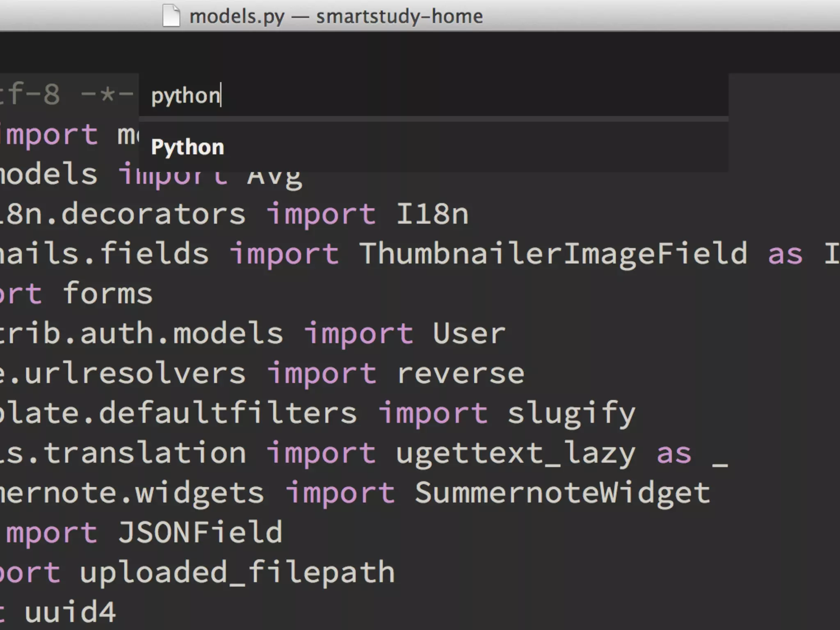This screenshot has width=840, height=630.
Task: Click the 'slugify' identifier
Action: [x=571, y=413]
